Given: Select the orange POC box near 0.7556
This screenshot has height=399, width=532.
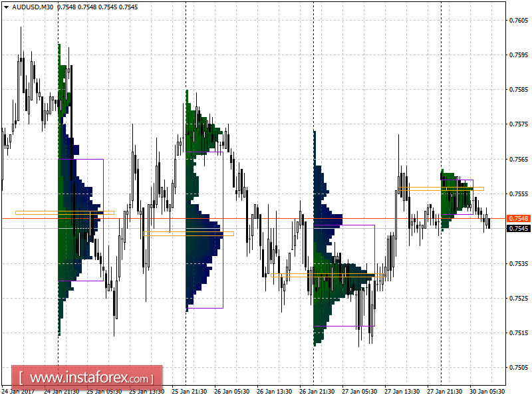Looking at the screenshot, I should pyautogui.click(x=441, y=189).
